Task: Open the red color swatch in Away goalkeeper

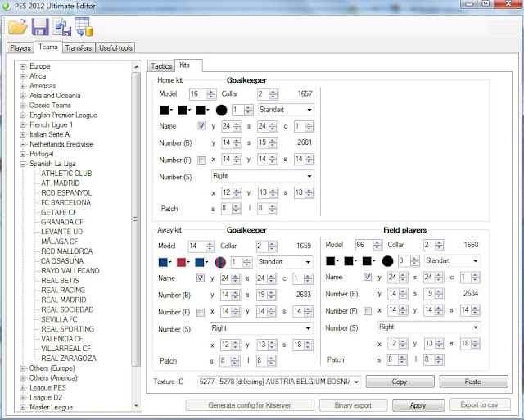Action: pos(183,262)
